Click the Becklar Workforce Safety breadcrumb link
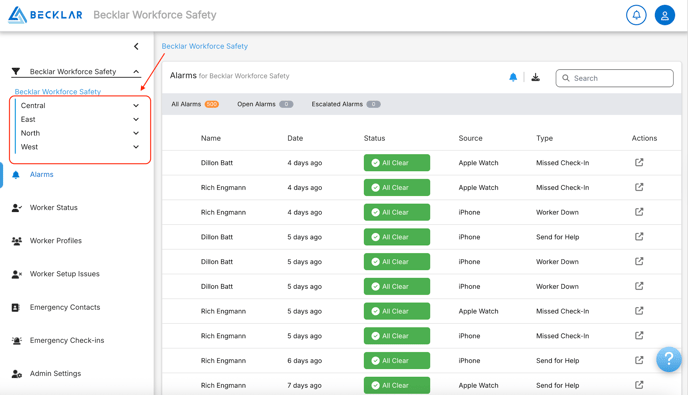Screen dimensions: 688x395 [204, 46]
